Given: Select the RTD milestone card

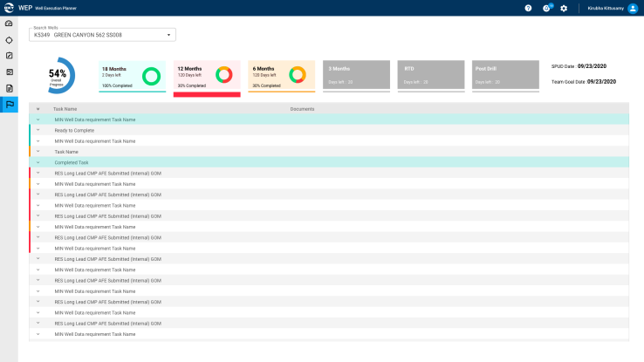Looking at the screenshot, I should (431, 75).
